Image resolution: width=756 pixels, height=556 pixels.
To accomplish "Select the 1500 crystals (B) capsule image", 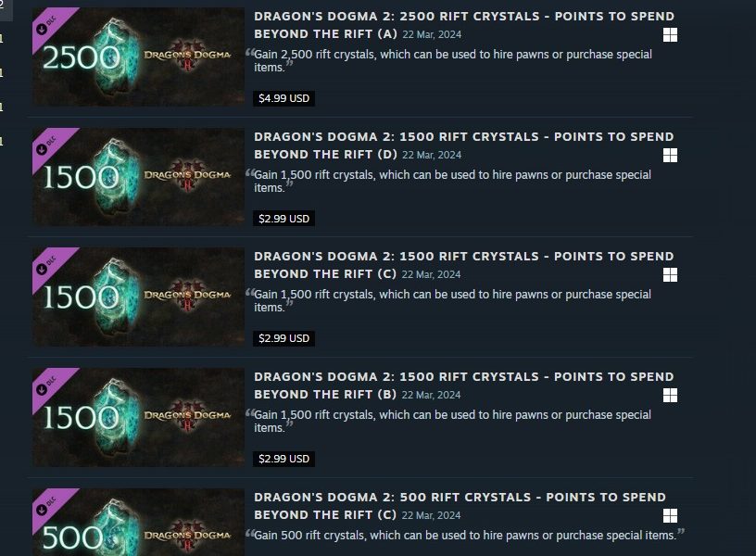I will tap(138, 417).
